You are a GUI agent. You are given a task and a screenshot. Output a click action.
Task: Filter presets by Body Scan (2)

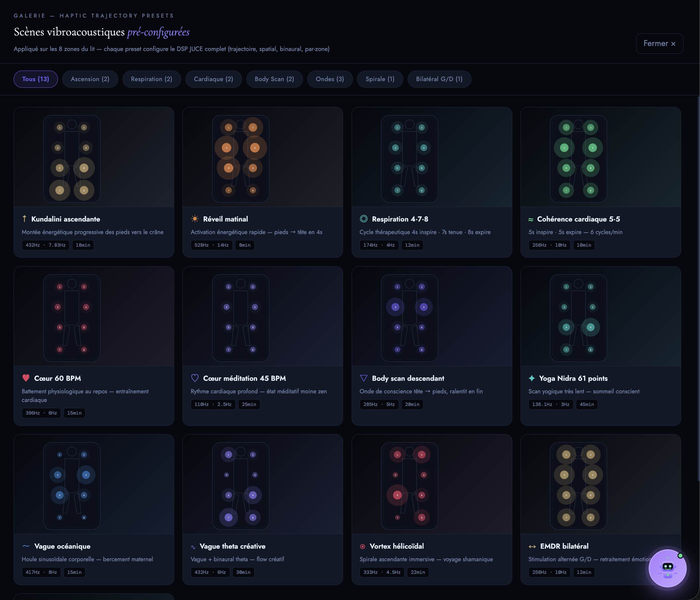point(274,79)
